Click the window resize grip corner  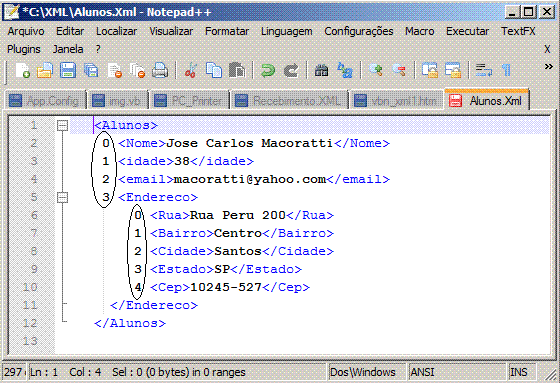point(551,374)
